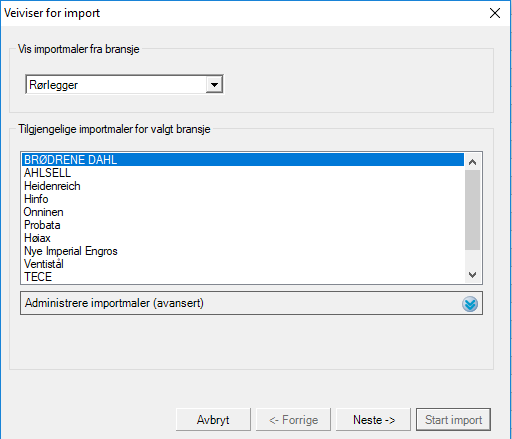Select Høiax import template
Screen dimensions: 512x439
click(243, 238)
